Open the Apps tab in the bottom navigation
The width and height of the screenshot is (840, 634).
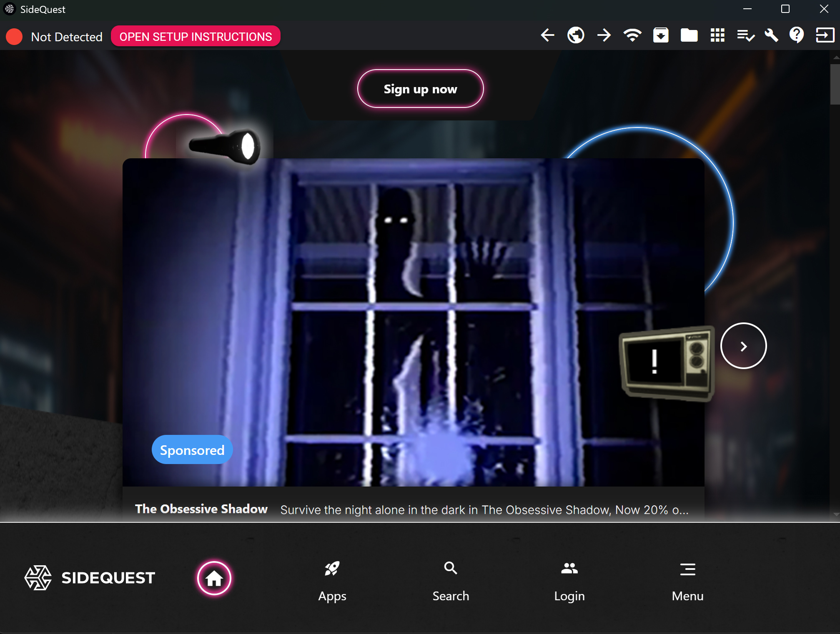332,581
